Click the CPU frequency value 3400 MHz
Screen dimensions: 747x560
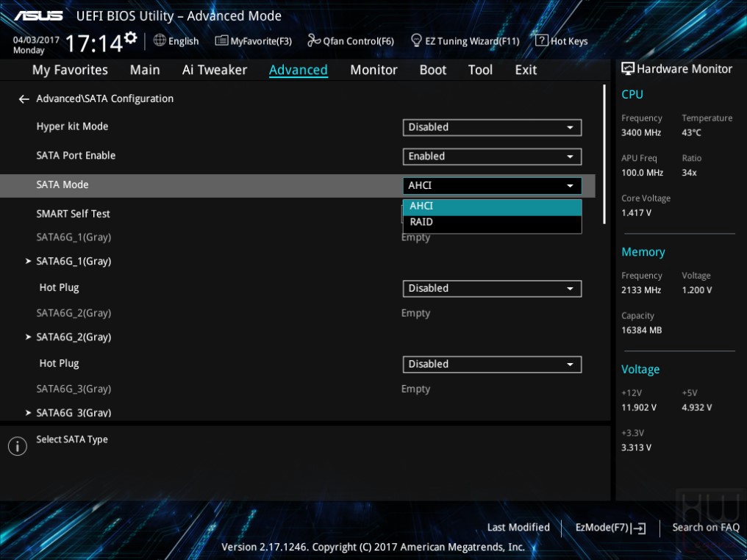point(641,133)
